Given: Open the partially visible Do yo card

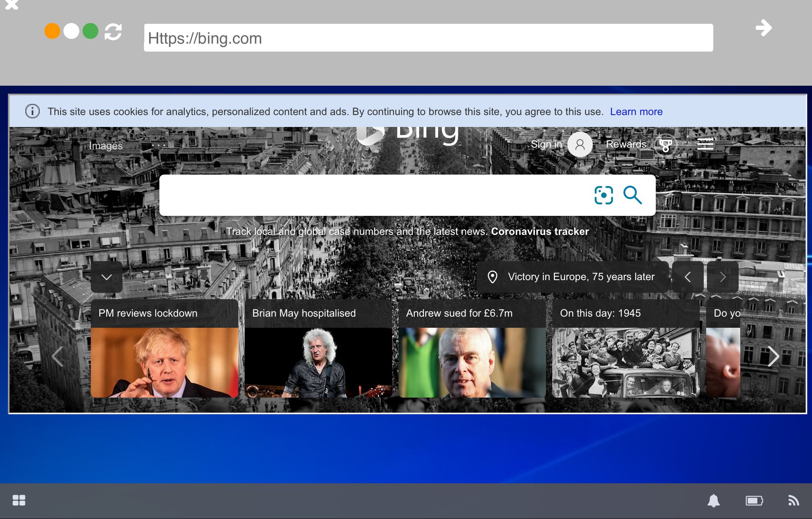Looking at the screenshot, I should (x=723, y=348).
